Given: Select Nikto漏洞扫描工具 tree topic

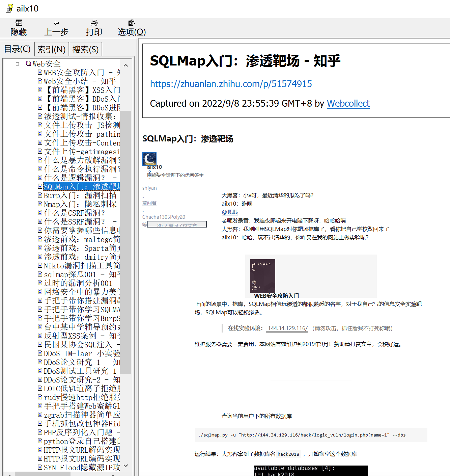Looking at the screenshot, I should (81, 265).
